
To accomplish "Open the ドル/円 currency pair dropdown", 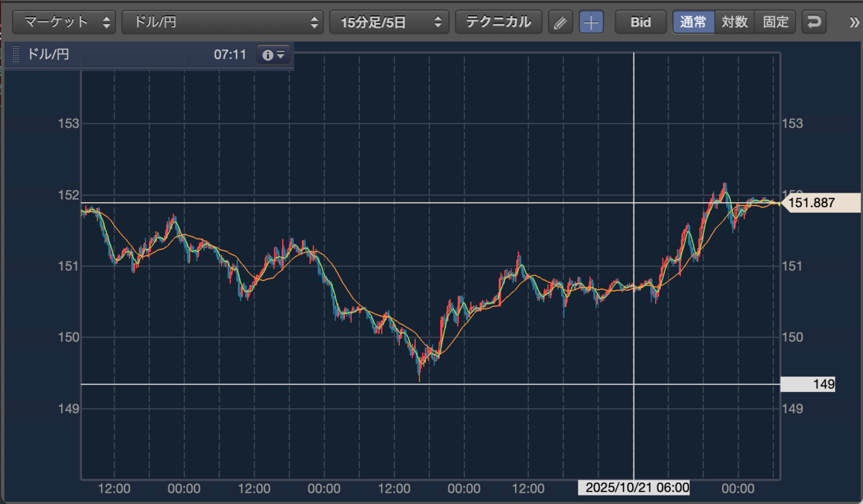I will 223,22.
